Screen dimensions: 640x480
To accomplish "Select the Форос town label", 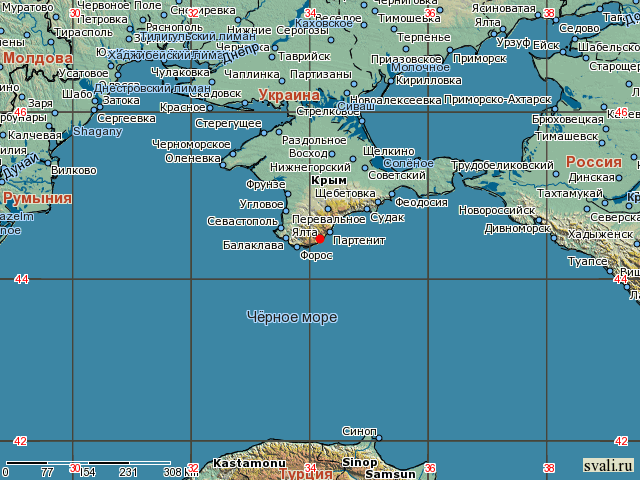I will (316, 255).
